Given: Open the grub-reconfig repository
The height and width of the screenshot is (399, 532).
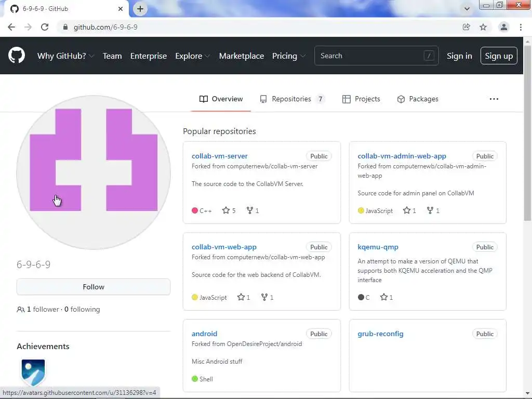Looking at the screenshot, I should click(380, 334).
